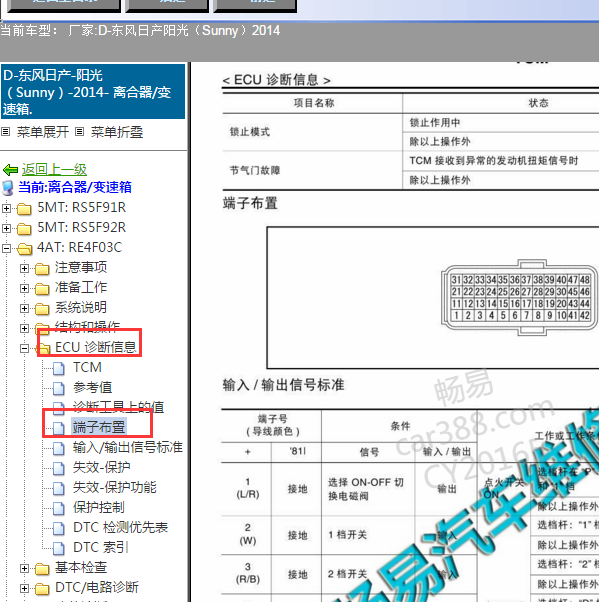Open 输入/输出信号标准 in the tree
Image resolution: width=599 pixels, height=602 pixels.
coord(128,447)
